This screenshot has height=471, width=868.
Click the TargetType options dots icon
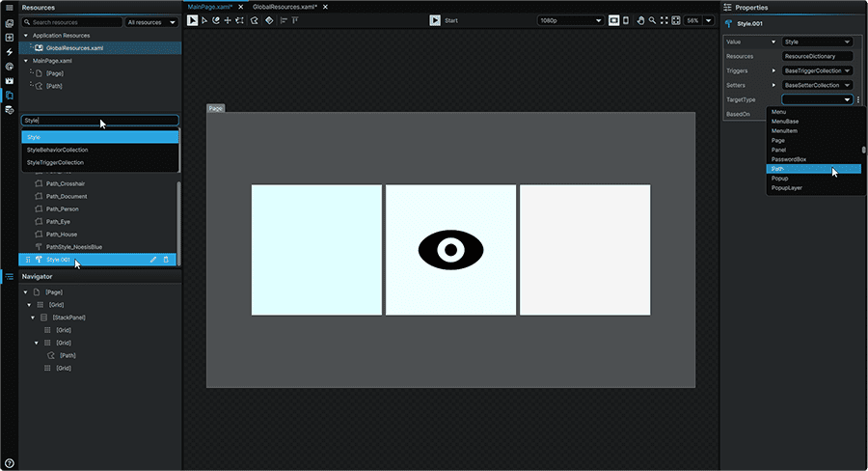858,99
